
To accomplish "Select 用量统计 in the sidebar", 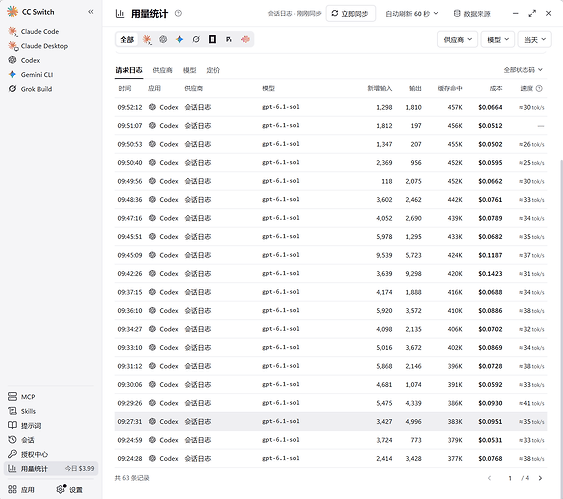I will [51, 468].
